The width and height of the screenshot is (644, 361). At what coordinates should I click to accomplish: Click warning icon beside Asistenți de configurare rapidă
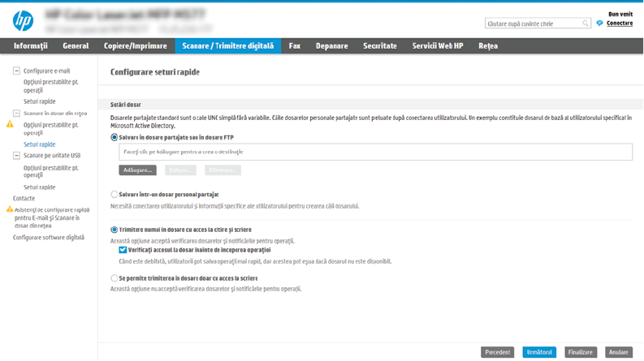[10, 209]
